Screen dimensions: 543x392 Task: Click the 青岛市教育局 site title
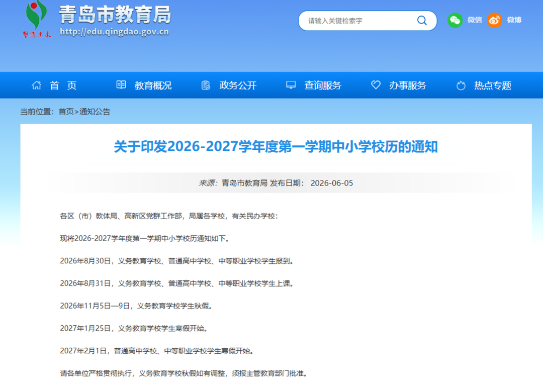coord(115,15)
